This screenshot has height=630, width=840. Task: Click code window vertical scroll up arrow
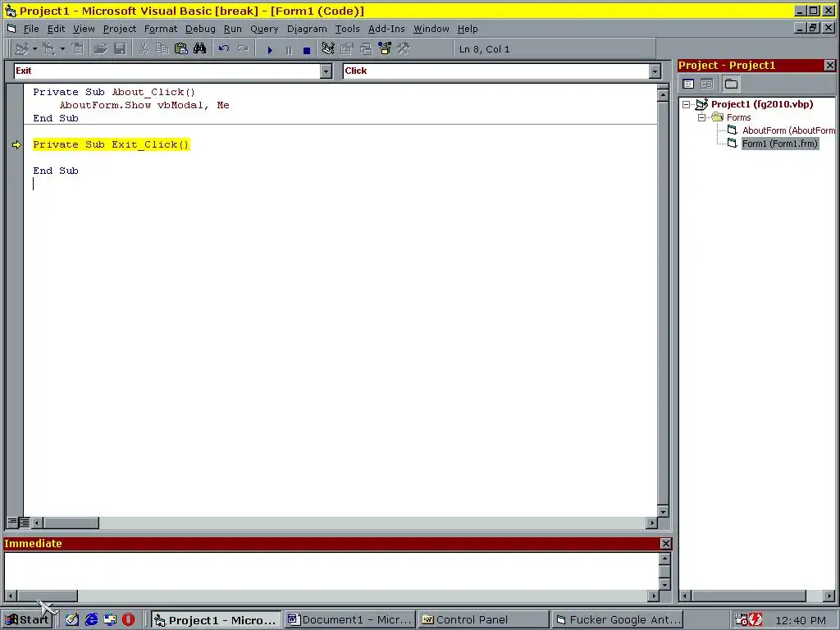tap(663, 96)
